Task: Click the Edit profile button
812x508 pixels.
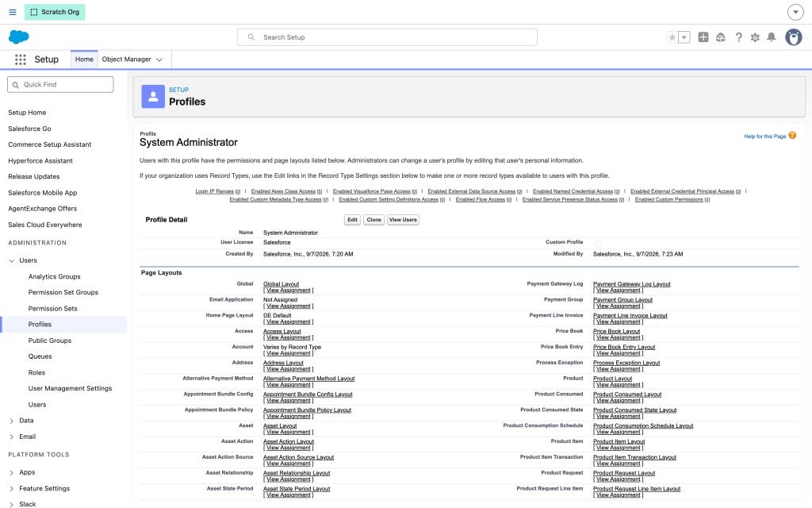Action: coord(352,220)
